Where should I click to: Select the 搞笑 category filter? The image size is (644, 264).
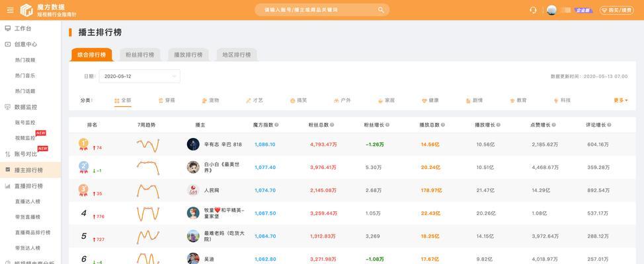coord(299,100)
